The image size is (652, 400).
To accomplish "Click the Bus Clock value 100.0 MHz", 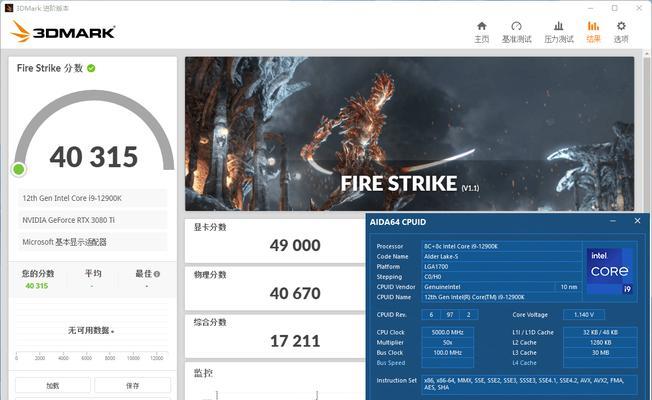I will [x=447, y=353].
